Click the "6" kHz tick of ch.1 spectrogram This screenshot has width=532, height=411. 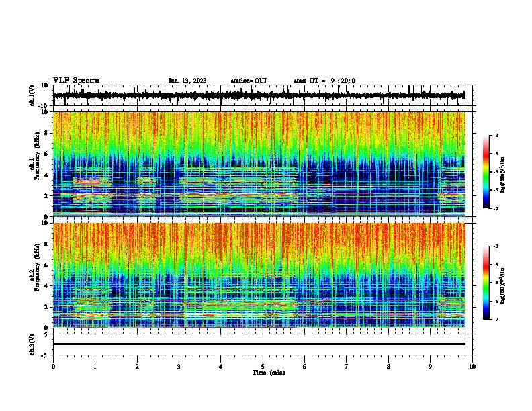tap(47, 154)
